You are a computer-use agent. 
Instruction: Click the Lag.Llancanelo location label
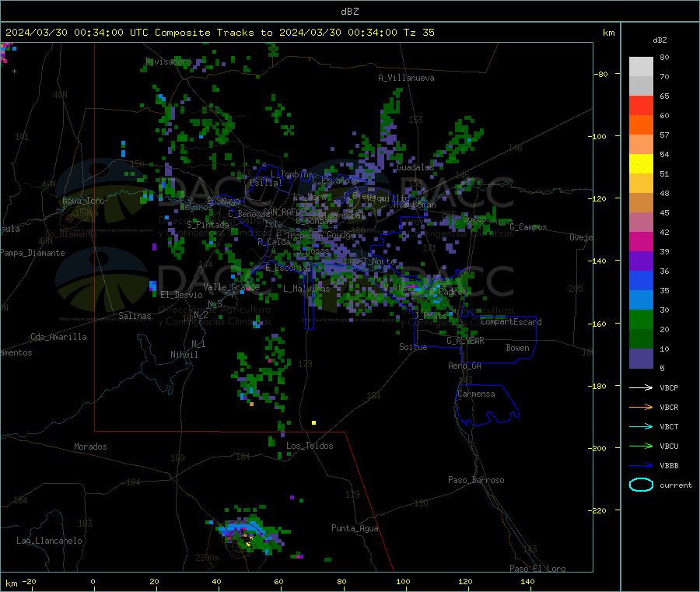tap(49, 541)
